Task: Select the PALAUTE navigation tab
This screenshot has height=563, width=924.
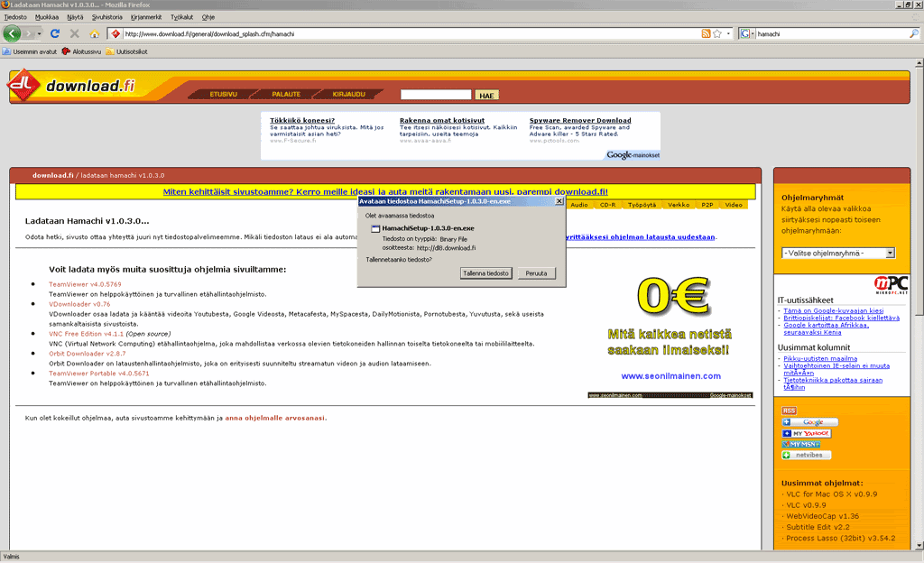Action: 286,94
